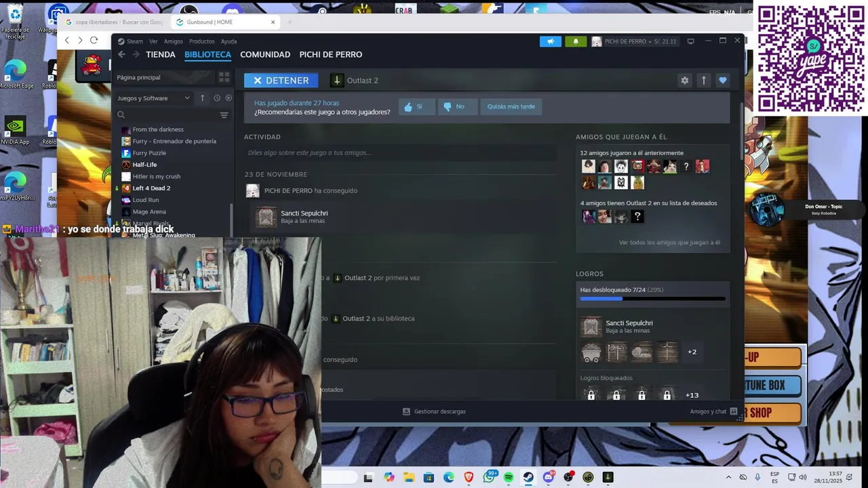Click Outlast 2 title icon in header

click(x=337, y=81)
